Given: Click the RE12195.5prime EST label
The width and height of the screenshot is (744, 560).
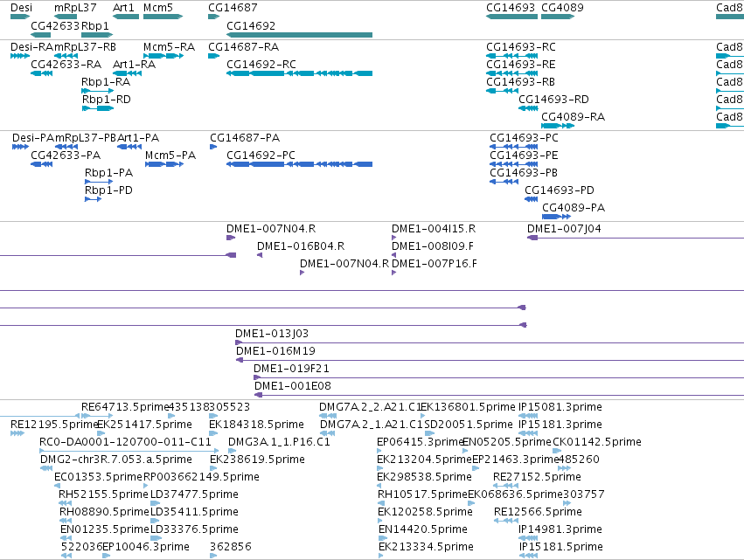Looking at the screenshot, I should coord(54,425).
